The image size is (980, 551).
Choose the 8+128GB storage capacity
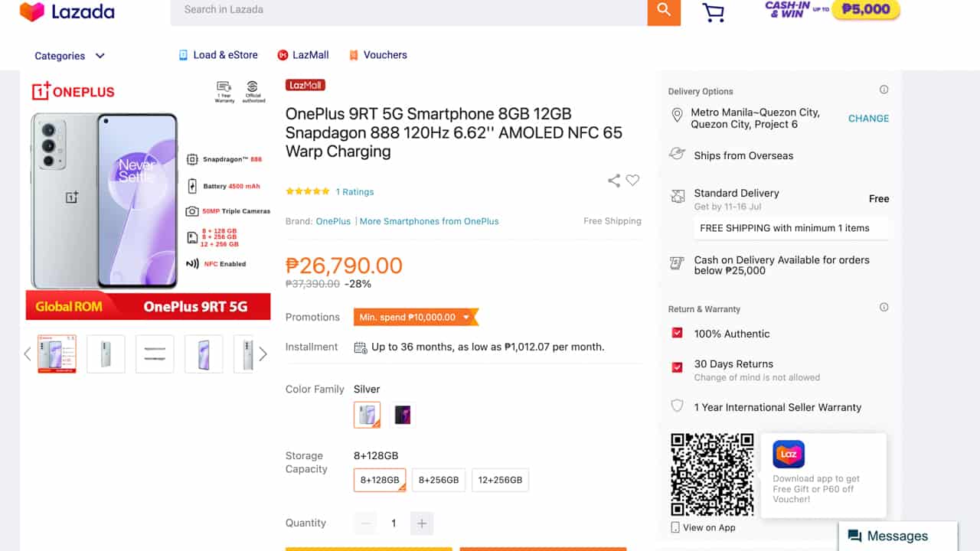(x=380, y=480)
